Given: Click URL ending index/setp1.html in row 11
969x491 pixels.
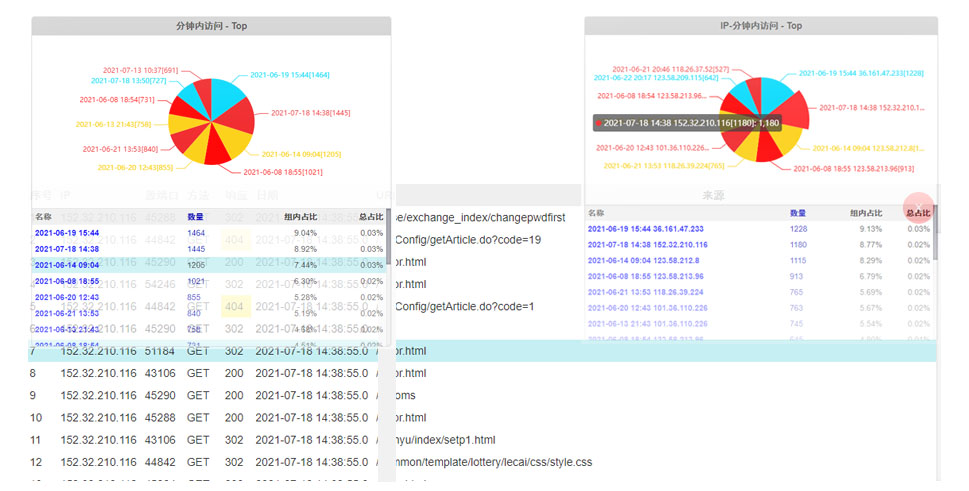Looking at the screenshot, I should point(445,440).
